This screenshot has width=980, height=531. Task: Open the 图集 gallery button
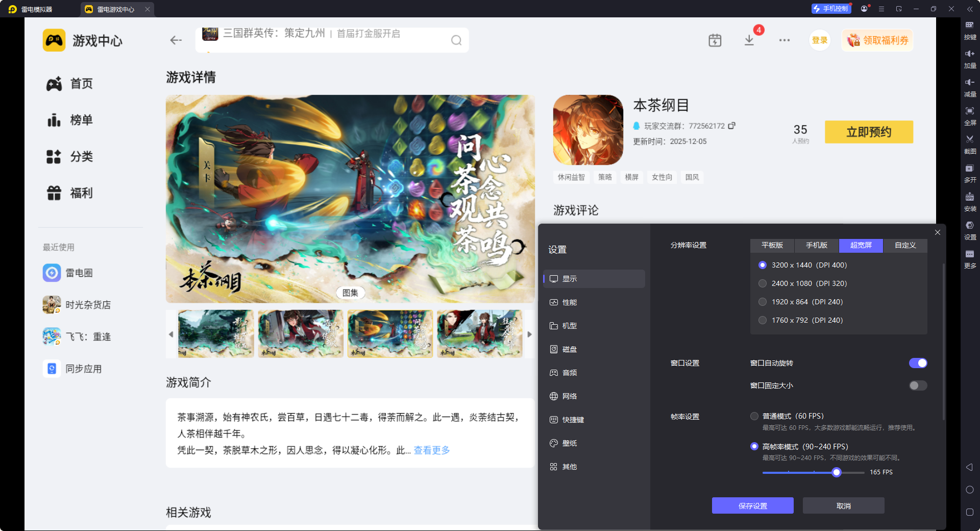point(350,293)
